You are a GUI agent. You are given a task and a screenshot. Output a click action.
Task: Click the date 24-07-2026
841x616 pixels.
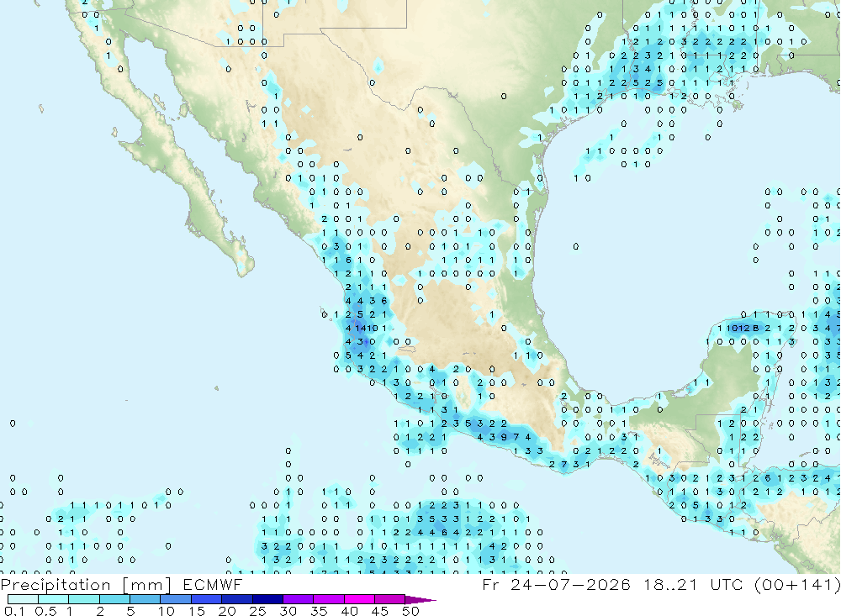coord(571,584)
